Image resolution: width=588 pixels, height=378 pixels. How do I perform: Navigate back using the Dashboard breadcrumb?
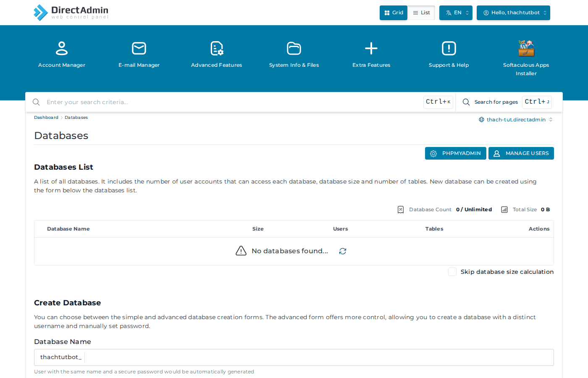46,117
